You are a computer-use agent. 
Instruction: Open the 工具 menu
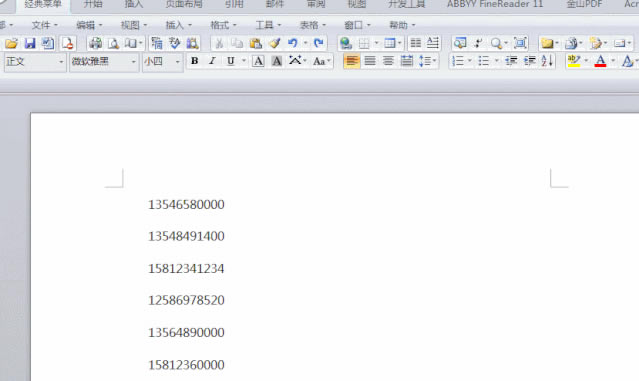268,25
